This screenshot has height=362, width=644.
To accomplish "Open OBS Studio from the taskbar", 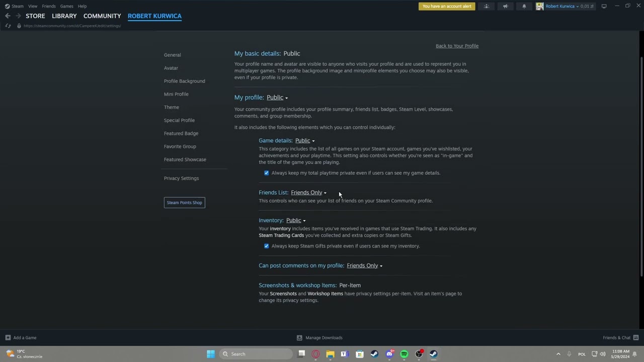I will [419, 354].
